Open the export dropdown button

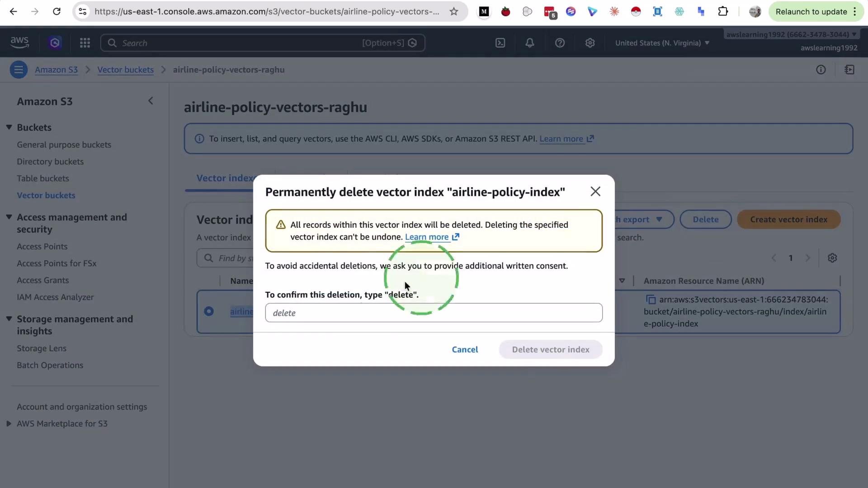[x=644, y=219]
